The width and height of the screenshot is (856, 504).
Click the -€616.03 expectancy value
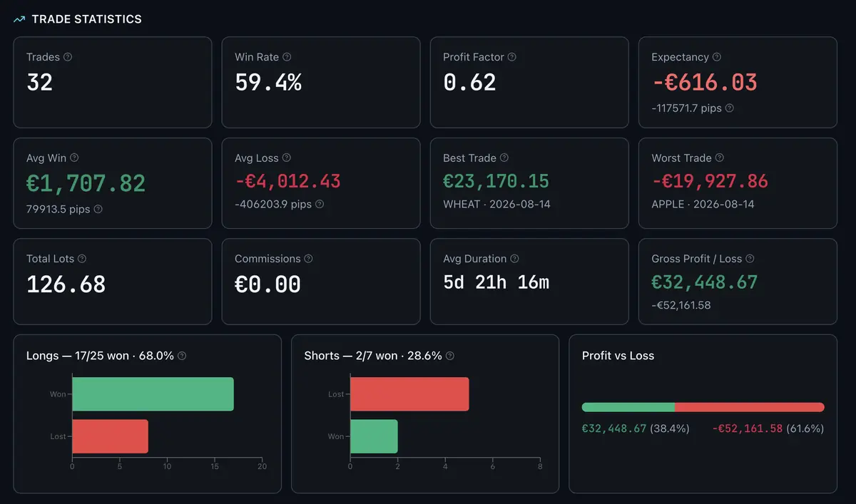[705, 83]
